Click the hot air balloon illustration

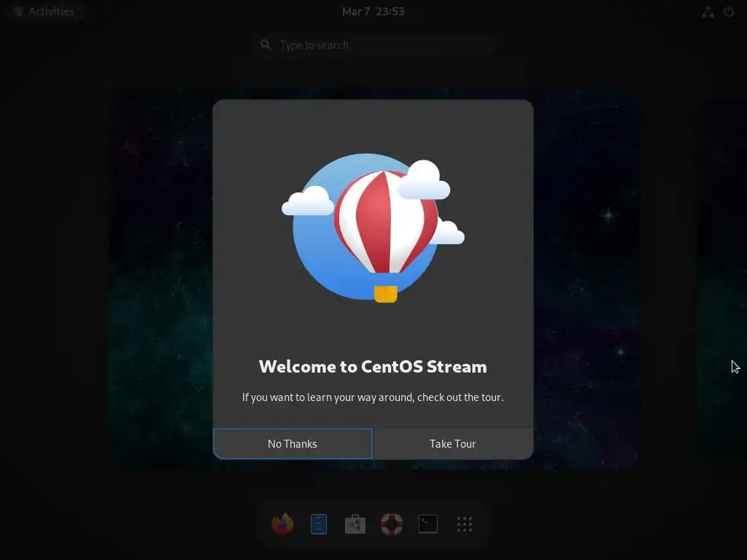point(373,227)
